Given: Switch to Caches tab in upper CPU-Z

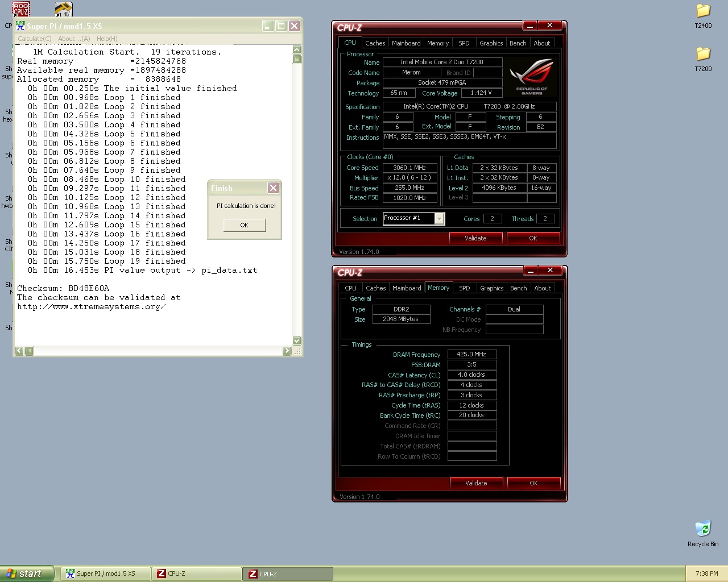Looking at the screenshot, I should pyautogui.click(x=375, y=43).
